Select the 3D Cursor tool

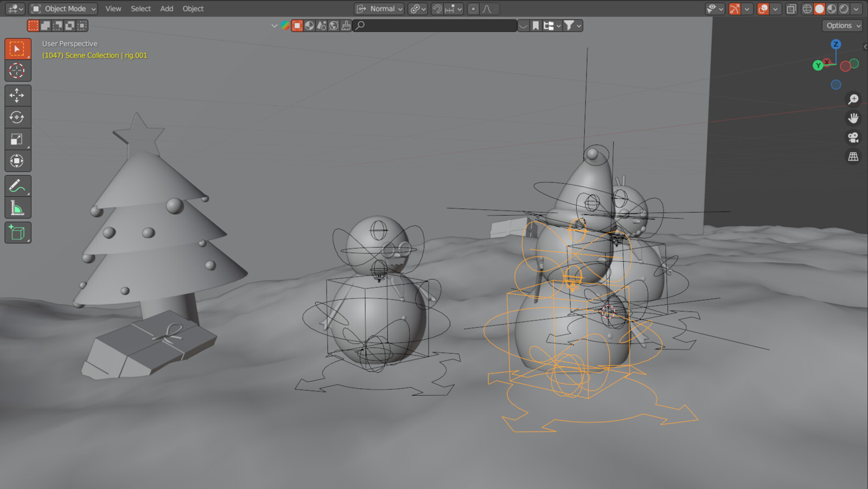[x=18, y=70]
